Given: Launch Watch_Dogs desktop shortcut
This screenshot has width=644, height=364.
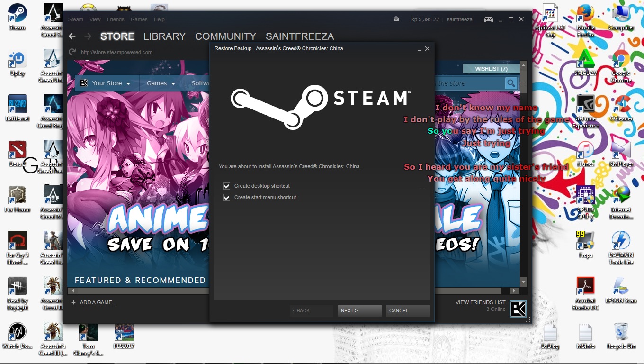Looking at the screenshot, I should coord(18,336).
